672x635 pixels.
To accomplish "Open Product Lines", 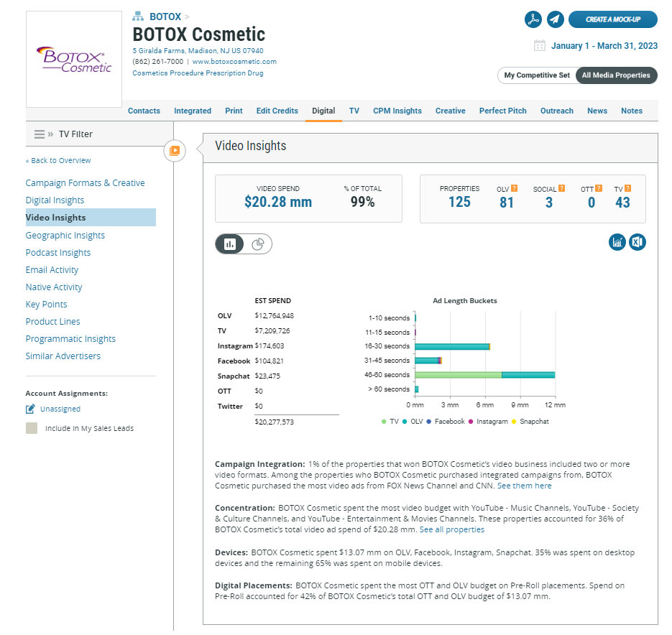I will tap(52, 321).
